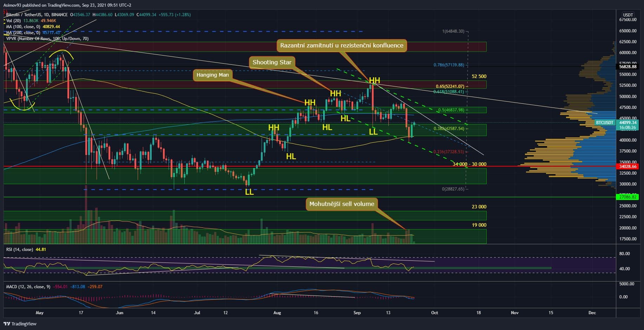Click the 80.00 tick on the RSI scale

[624, 254]
